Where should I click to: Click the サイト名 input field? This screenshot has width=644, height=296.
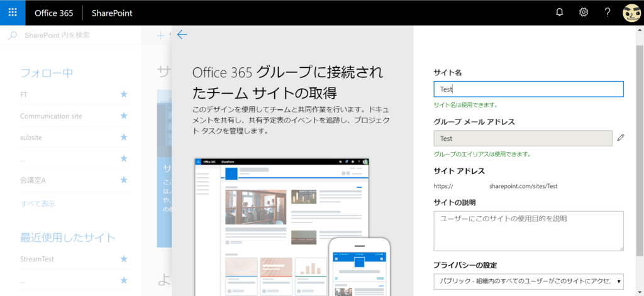click(x=528, y=89)
